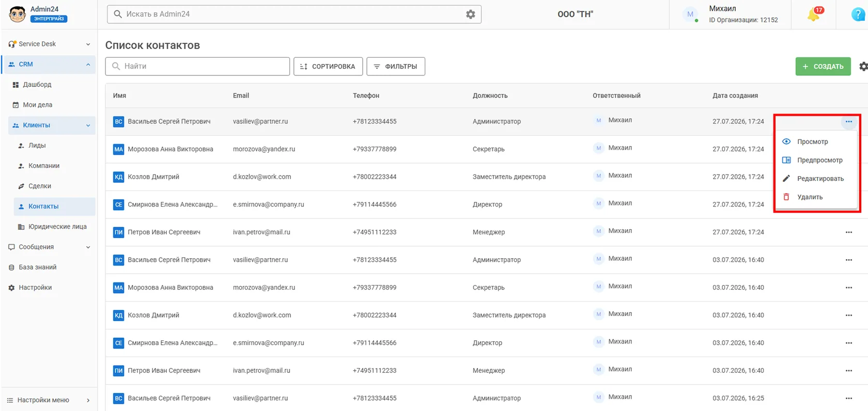Focus the Найти contacts search field
Viewport: 868px width, 411px height.
(x=197, y=67)
